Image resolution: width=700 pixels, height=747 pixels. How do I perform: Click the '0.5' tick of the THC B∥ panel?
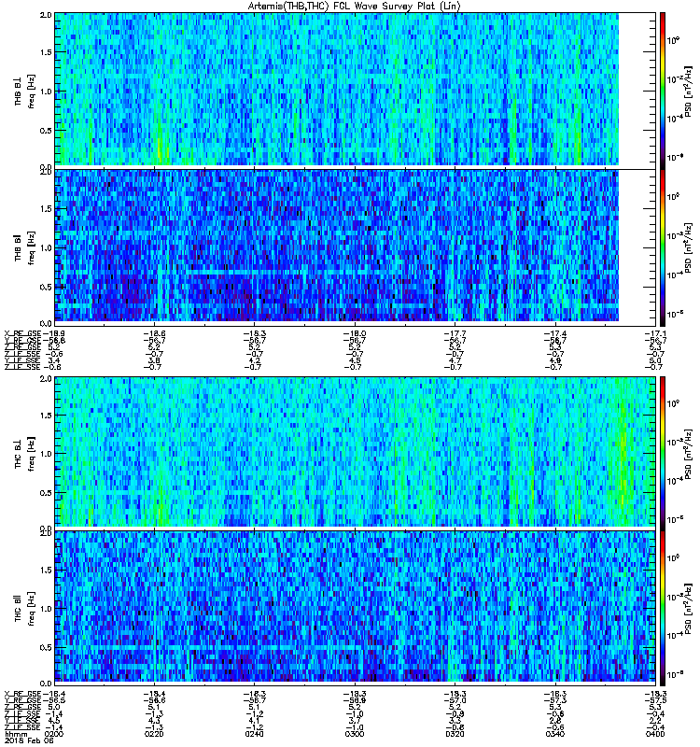coord(46,647)
